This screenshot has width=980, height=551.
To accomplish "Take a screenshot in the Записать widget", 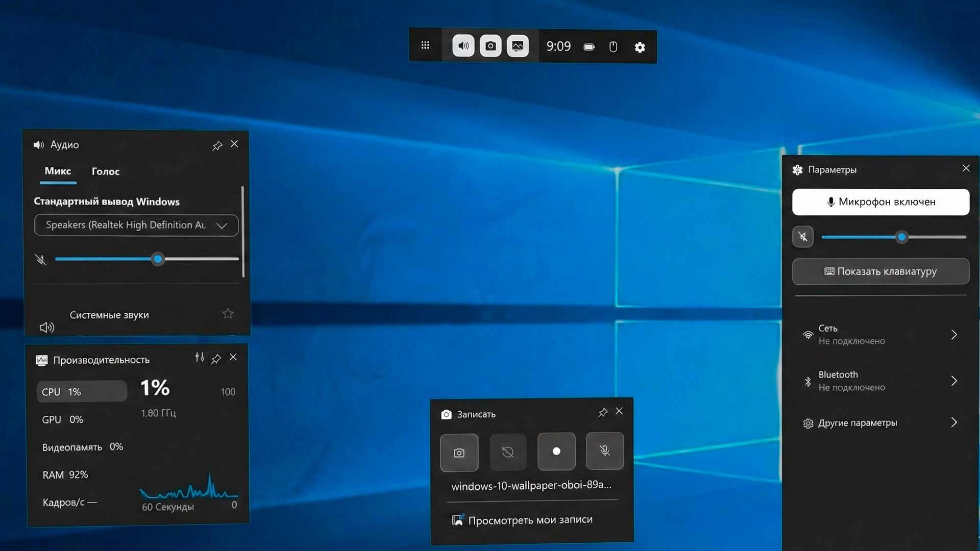I will coord(459,452).
